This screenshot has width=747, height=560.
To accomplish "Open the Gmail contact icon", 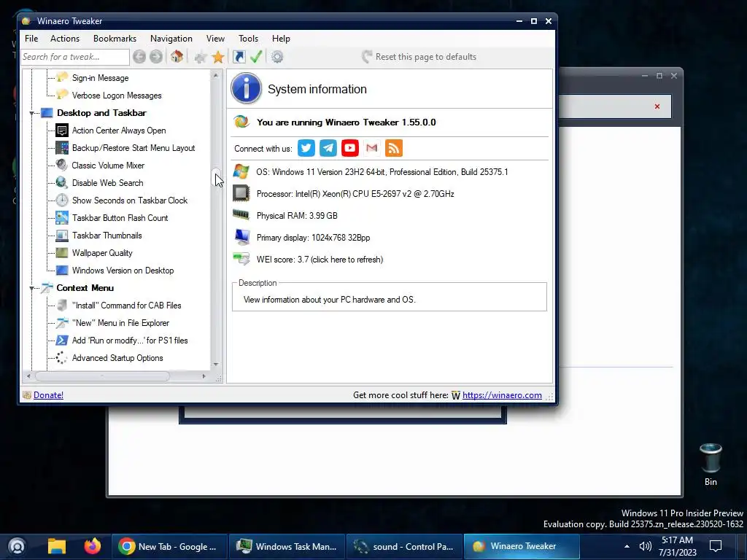I will (x=372, y=148).
